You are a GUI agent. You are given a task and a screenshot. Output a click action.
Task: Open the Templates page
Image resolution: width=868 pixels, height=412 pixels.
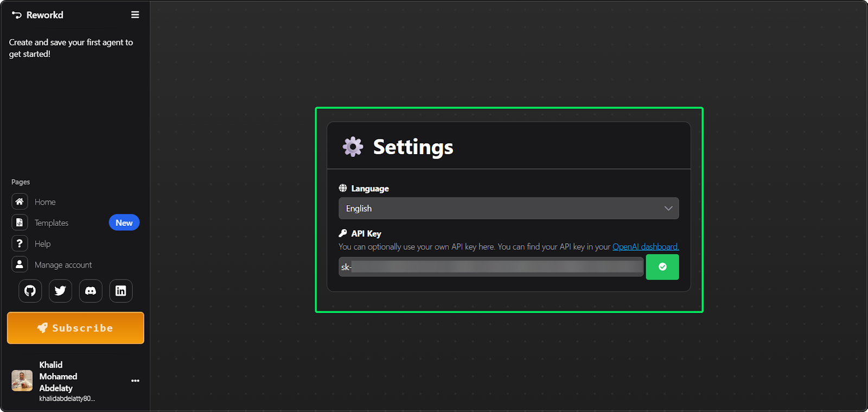[52, 223]
